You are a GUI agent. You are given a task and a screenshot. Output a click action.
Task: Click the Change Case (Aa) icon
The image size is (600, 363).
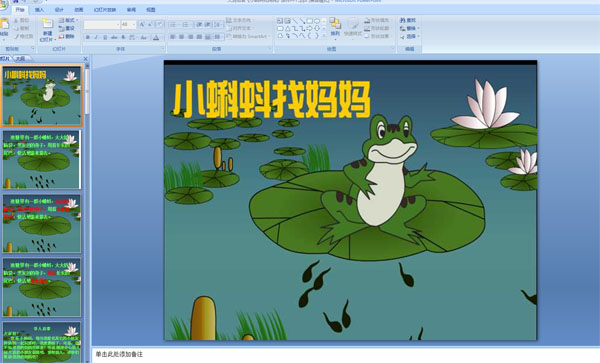pyautogui.click(x=143, y=37)
